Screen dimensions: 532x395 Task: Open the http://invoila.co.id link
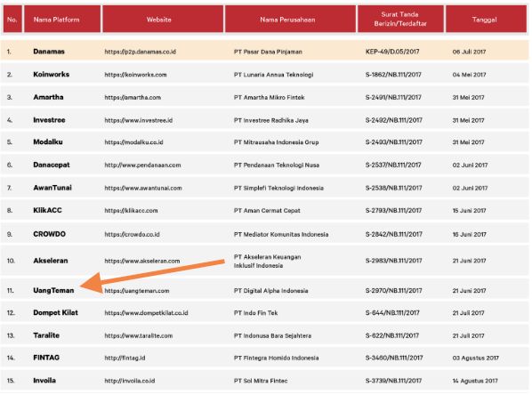(x=130, y=381)
